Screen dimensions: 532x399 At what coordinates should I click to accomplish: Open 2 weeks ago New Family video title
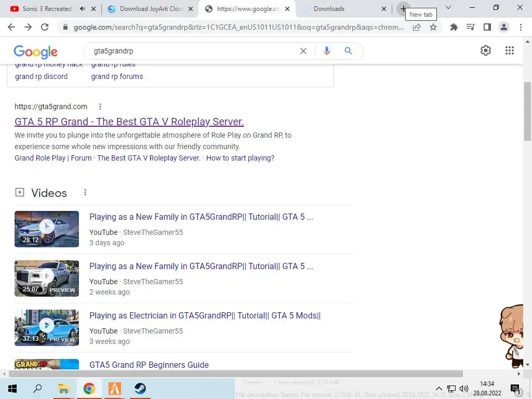click(x=201, y=267)
